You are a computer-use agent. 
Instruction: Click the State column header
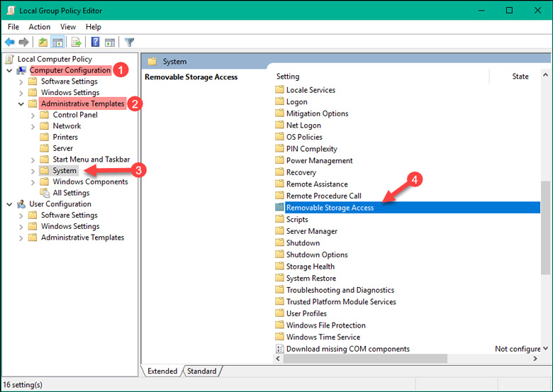(x=520, y=77)
